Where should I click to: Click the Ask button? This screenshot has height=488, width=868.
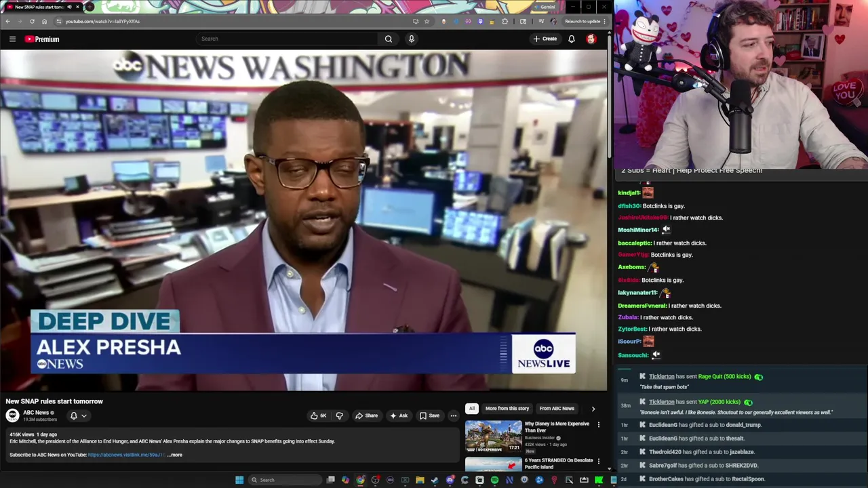click(x=399, y=415)
